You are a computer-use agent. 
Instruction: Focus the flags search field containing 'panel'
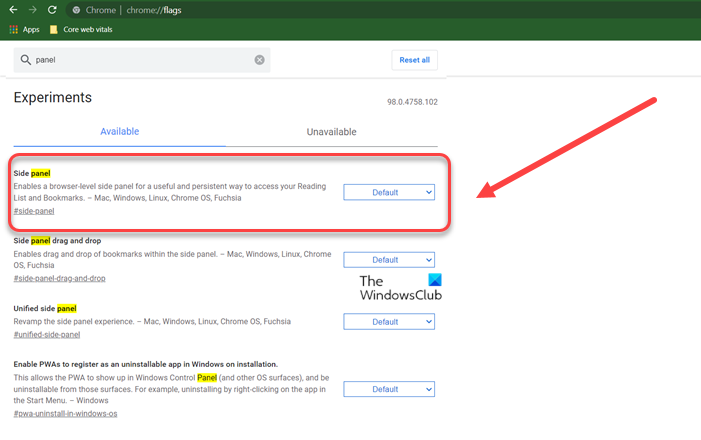point(142,60)
